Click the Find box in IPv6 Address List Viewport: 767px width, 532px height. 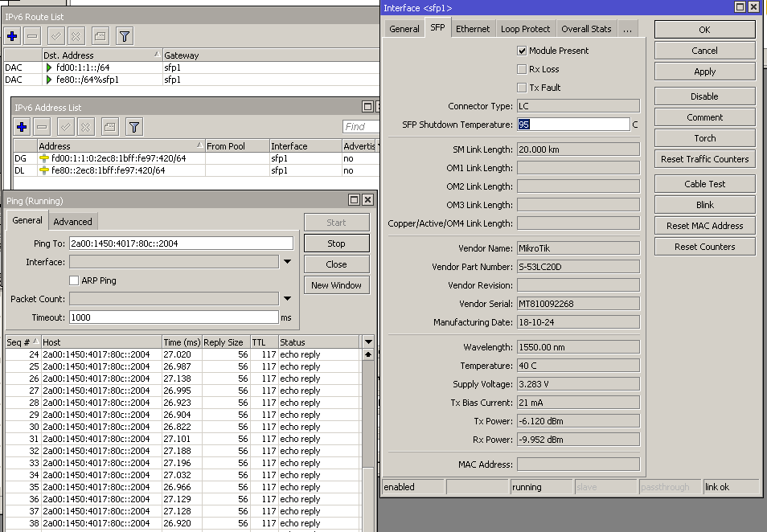(x=362, y=127)
